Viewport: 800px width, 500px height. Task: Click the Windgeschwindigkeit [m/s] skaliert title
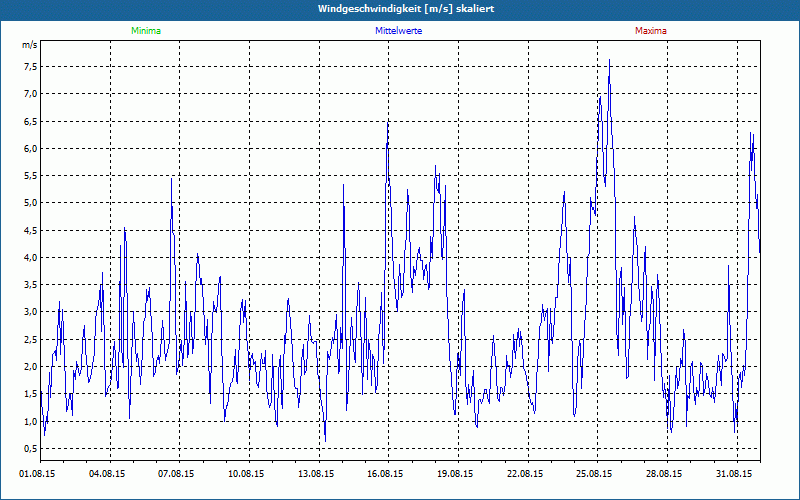coord(406,9)
